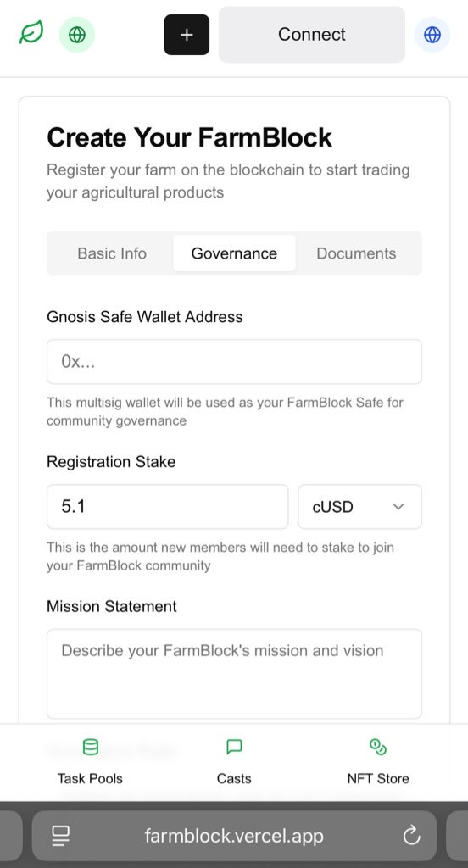Tap the NFT Store label
The width and height of the screenshot is (468, 868).
point(378,778)
